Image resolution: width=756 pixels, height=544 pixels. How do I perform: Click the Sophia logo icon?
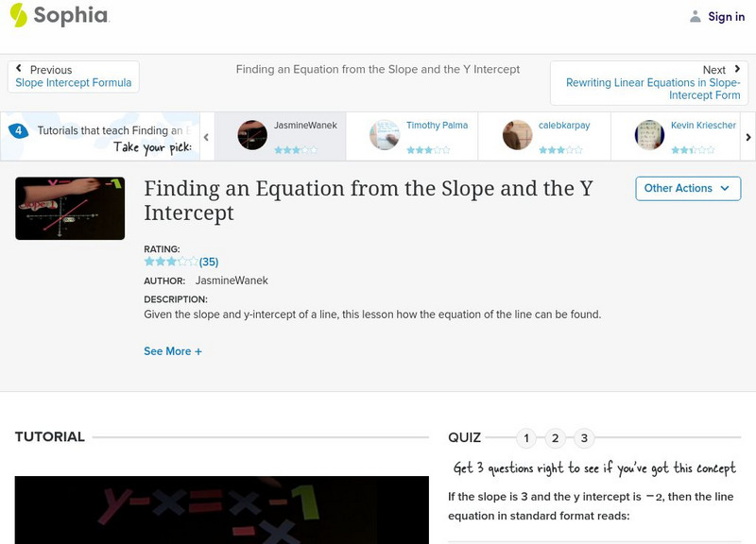point(18,15)
